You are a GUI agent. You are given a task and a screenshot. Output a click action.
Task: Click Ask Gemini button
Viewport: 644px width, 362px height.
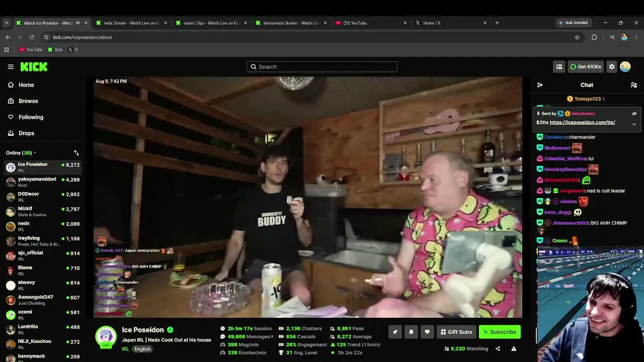click(573, 23)
